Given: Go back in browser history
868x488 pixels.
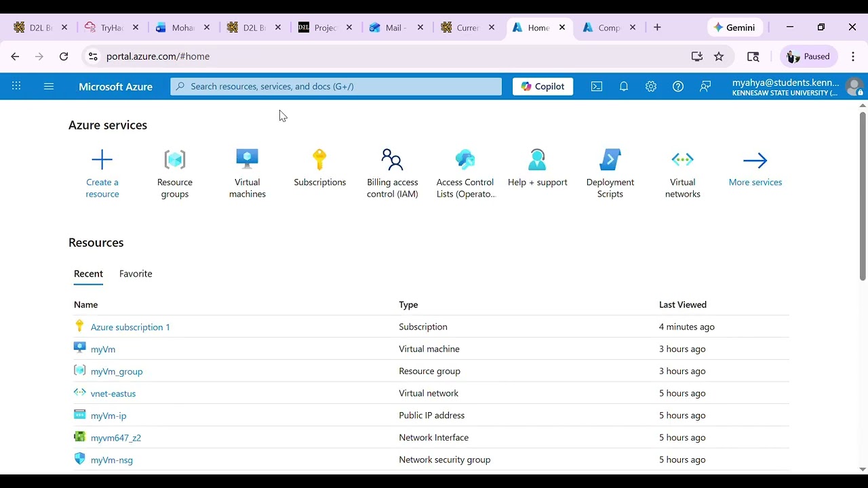Looking at the screenshot, I should 15,56.
